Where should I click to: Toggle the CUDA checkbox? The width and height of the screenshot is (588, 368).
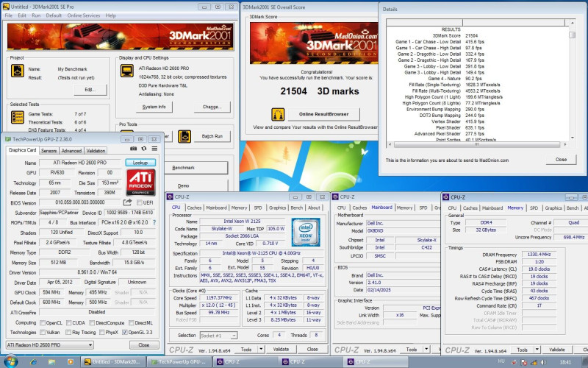click(x=69, y=323)
